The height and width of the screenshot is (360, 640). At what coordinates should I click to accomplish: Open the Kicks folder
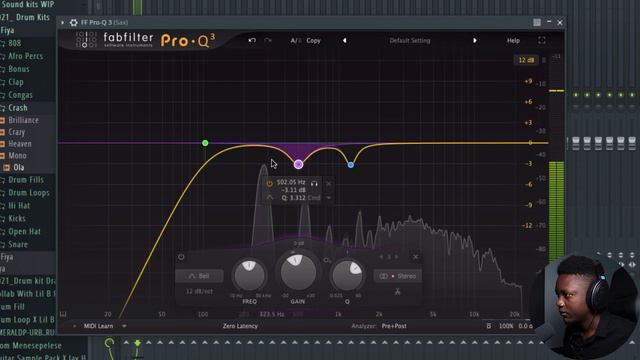pyautogui.click(x=17, y=218)
